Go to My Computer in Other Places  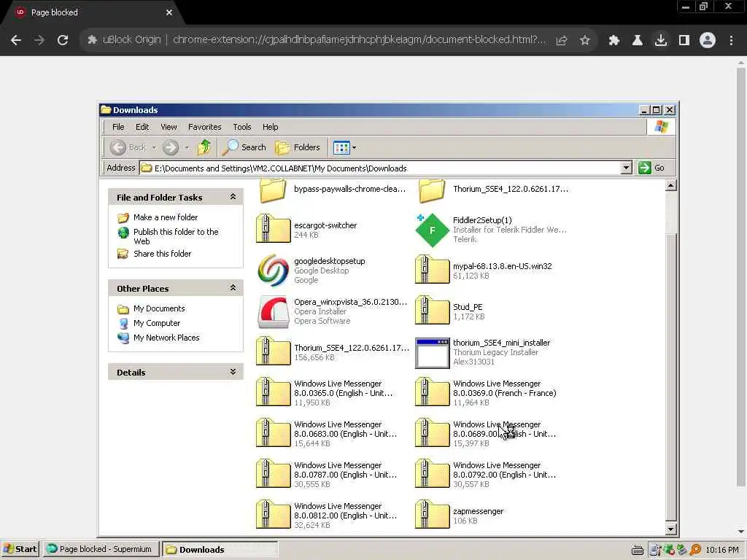(157, 323)
